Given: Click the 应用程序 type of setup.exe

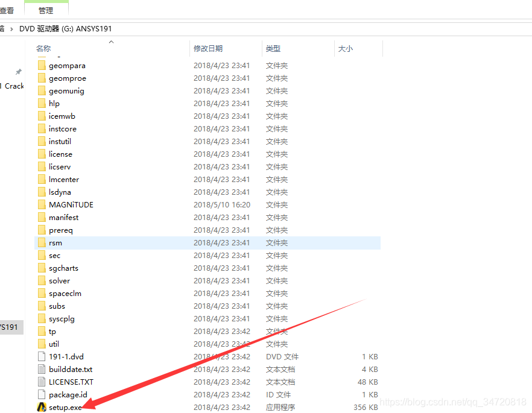Looking at the screenshot, I should tap(280, 407).
